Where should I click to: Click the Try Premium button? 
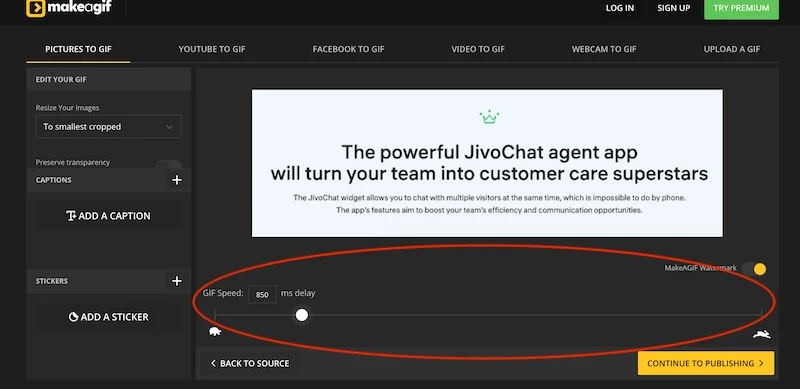pos(741,8)
